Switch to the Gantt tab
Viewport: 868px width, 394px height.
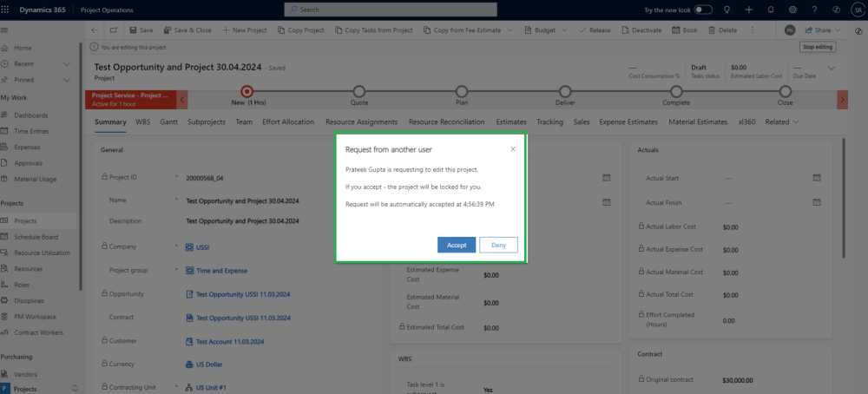click(x=169, y=121)
